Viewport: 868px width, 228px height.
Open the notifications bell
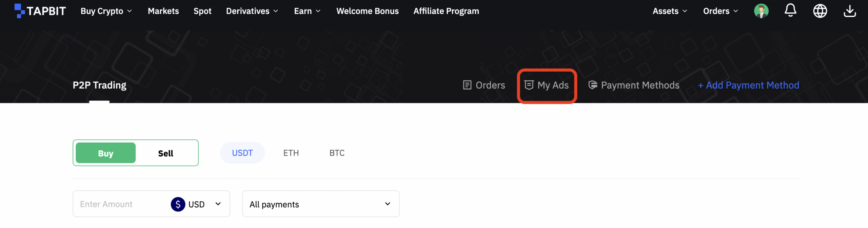790,11
